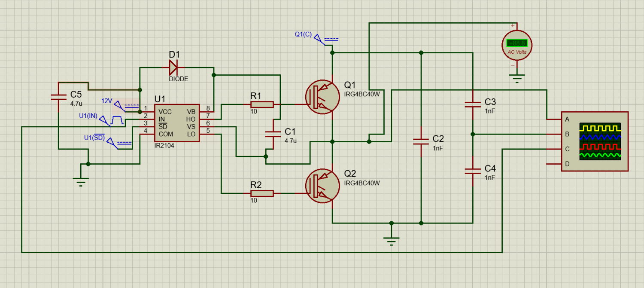Click the U1 reference designator

click(160, 99)
